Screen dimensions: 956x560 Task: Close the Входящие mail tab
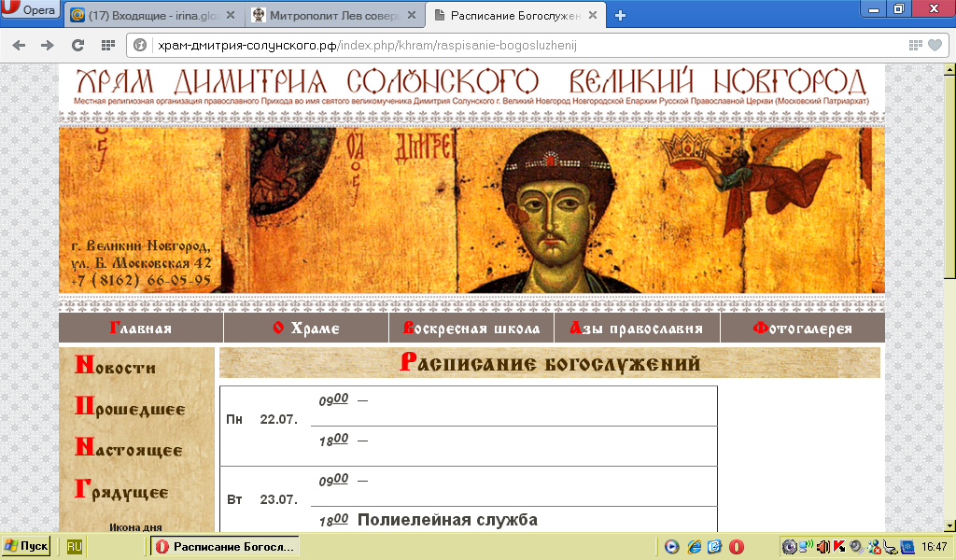coord(231,15)
